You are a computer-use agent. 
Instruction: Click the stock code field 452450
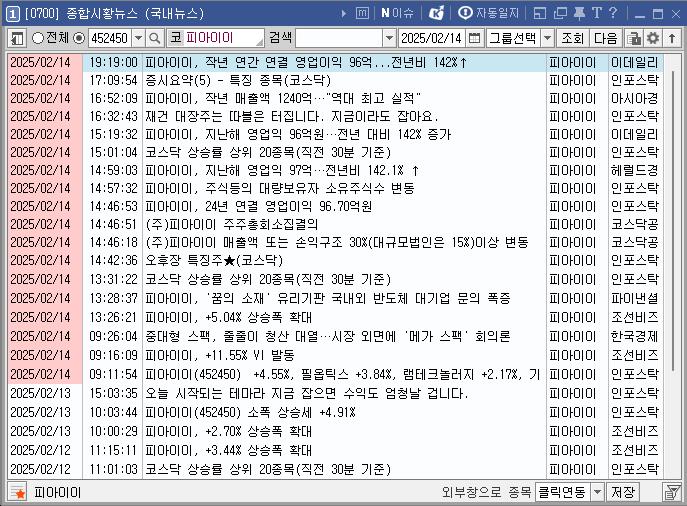(x=110, y=39)
